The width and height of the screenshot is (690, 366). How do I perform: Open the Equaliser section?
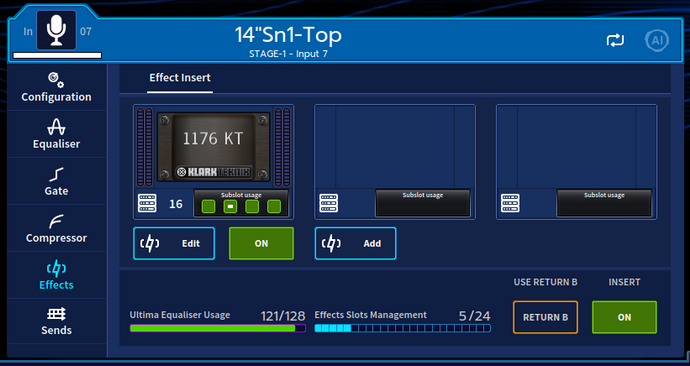coord(56,134)
